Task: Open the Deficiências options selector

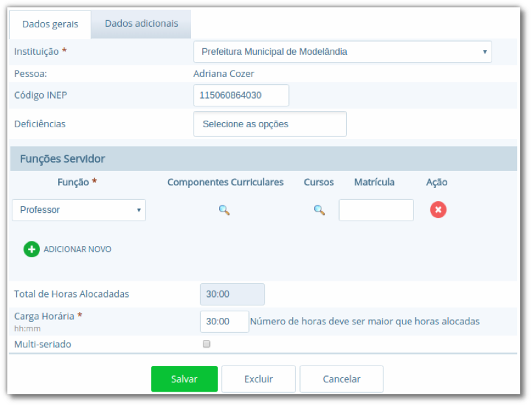Action: 270,123
